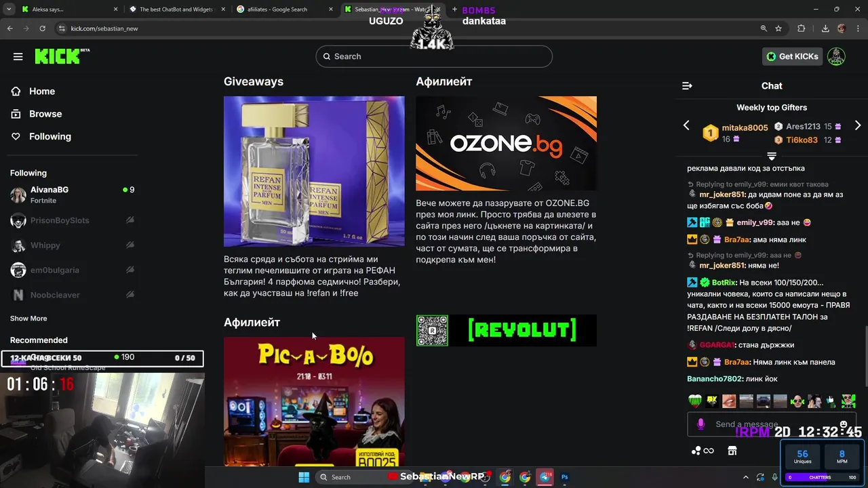Show next weekly top gifters

coord(858,125)
